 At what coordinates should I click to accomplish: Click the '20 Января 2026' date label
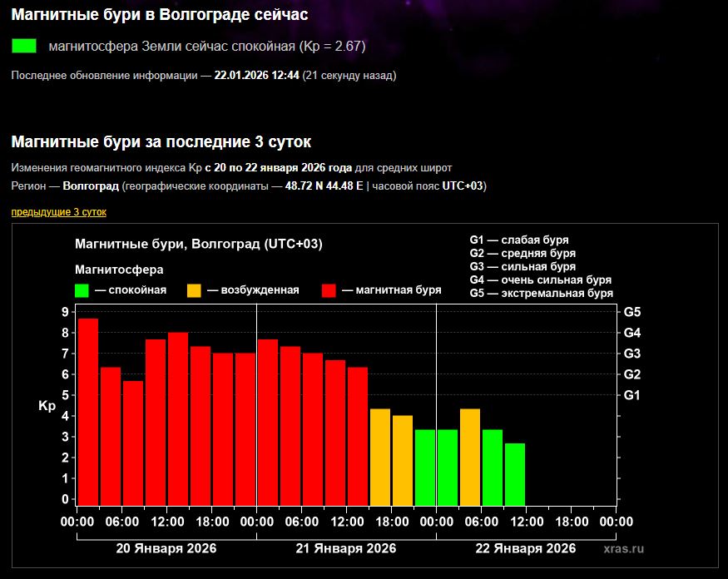pyautogui.click(x=166, y=549)
